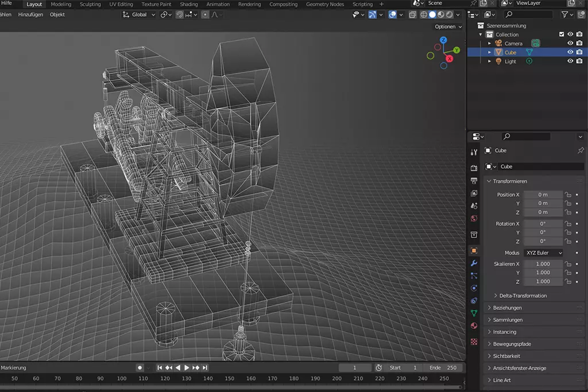Hide the Cube in viewport
This screenshot has height=392, width=588.
click(570, 52)
